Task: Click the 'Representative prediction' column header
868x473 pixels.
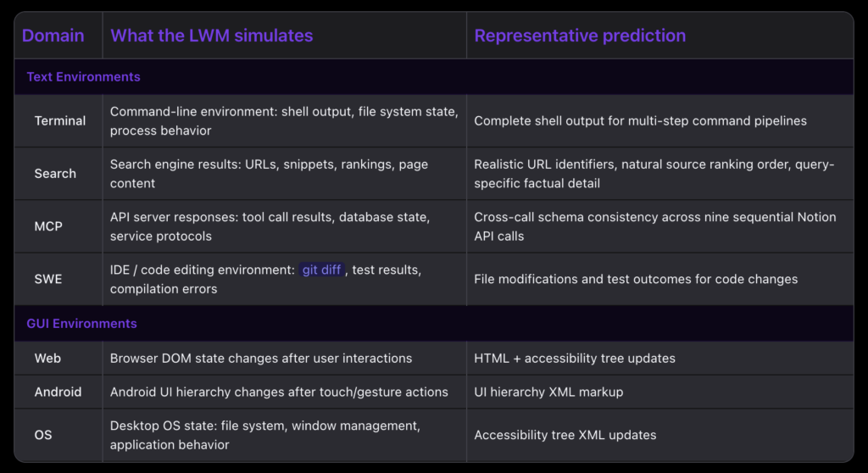Action: [x=659, y=36]
